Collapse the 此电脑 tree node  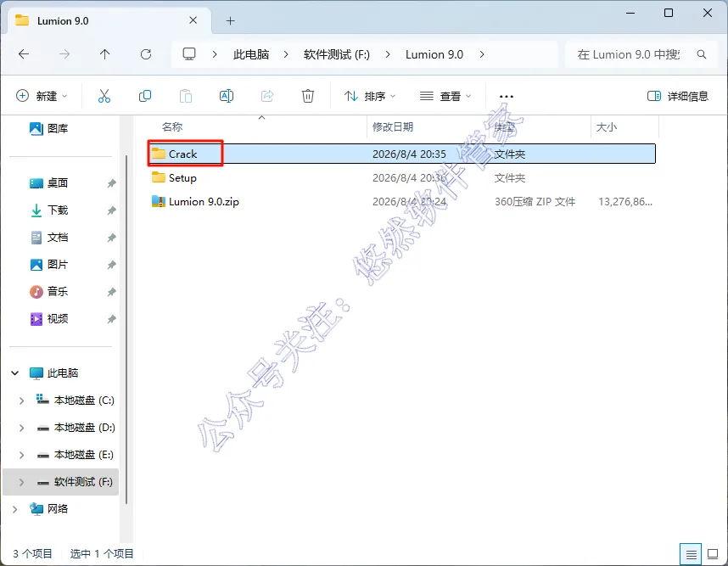(x=15, y=373)
